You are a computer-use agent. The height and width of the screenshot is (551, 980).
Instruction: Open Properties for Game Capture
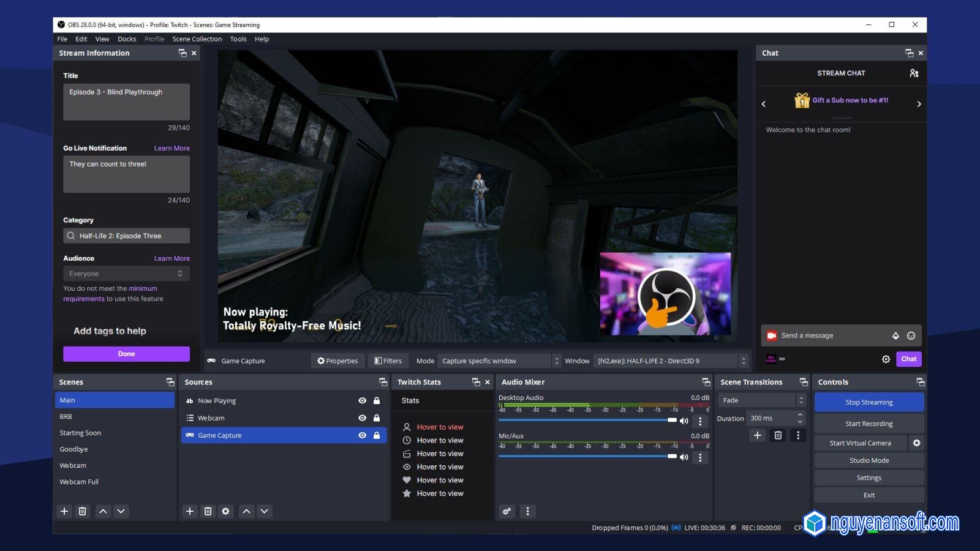click(x=337, y=361)
